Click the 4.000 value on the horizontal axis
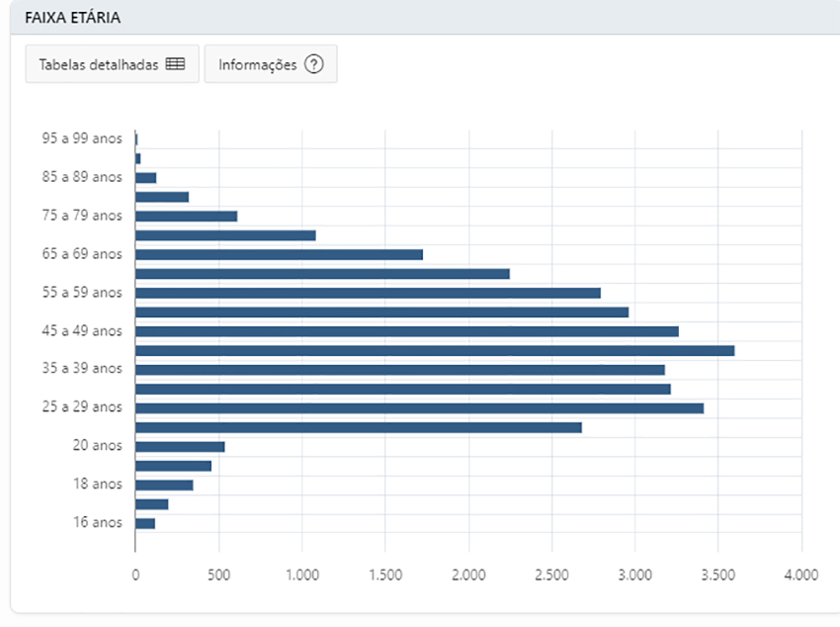 [800, 574]
